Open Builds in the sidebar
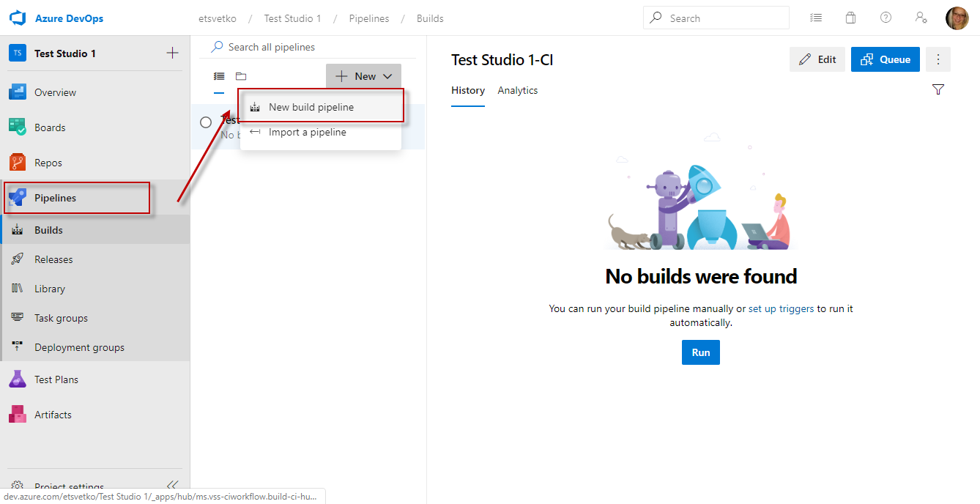Image resolution: width=980 pixels, height=504 pixels. [x=95, y=230]
